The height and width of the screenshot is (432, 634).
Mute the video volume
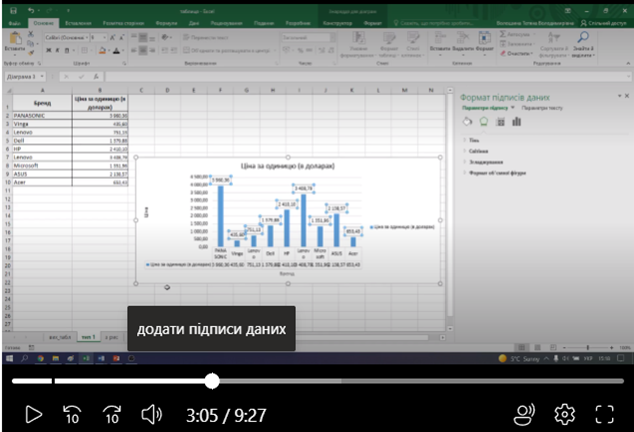pos(152,413)
